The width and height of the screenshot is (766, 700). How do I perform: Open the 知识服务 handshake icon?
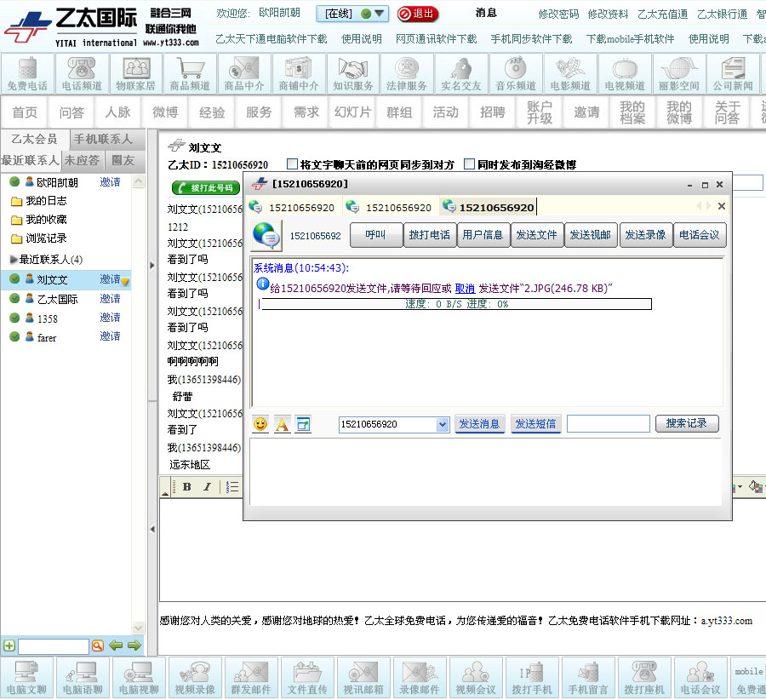coord(352,74)
